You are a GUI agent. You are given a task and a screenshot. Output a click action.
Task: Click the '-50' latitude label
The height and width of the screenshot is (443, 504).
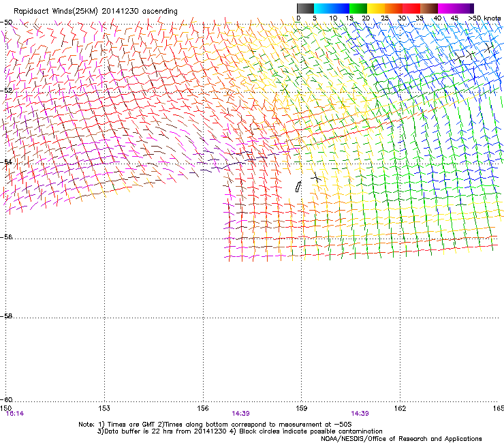click(x=6, y=22)
